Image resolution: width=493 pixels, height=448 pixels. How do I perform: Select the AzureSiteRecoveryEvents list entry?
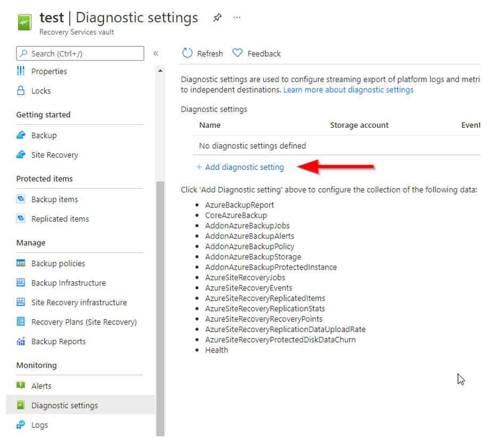coord(249,288)
